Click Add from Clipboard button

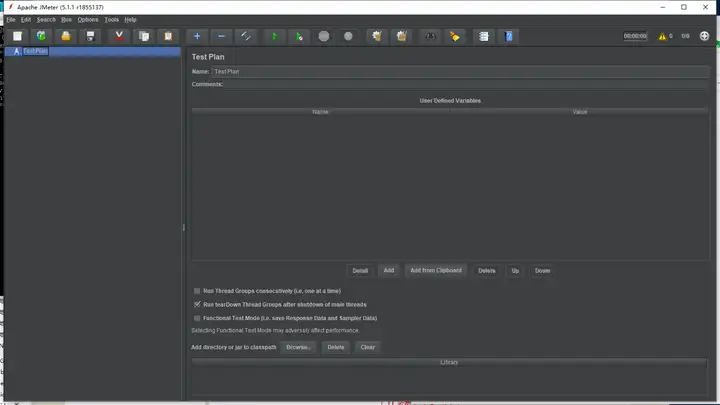point(436,270)
